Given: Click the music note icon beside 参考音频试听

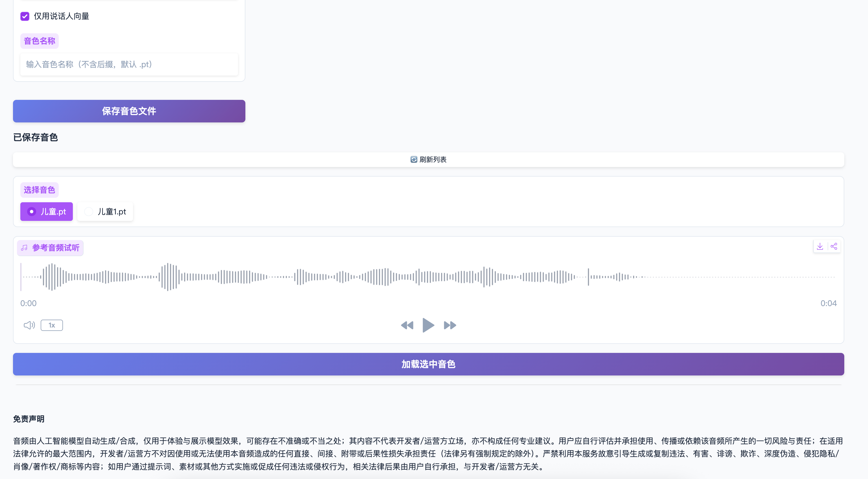Looking at the screenshot, I should coord(24,248).
